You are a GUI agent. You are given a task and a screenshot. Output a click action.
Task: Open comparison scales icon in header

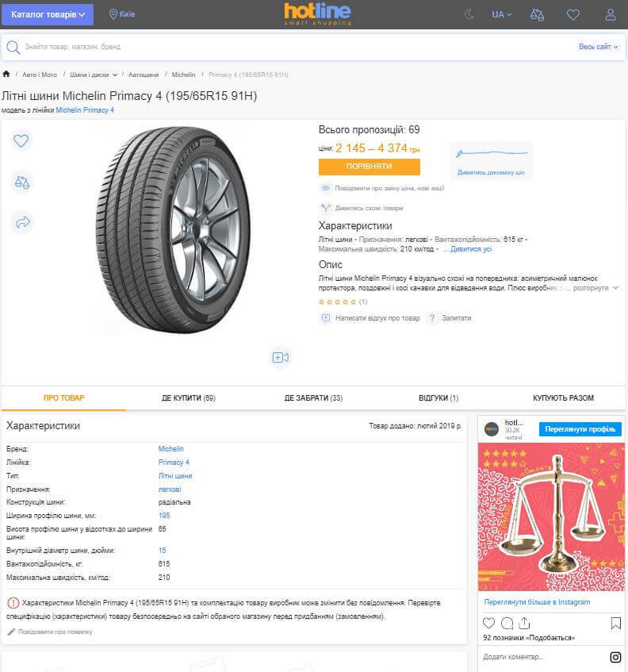click(538, 14)
